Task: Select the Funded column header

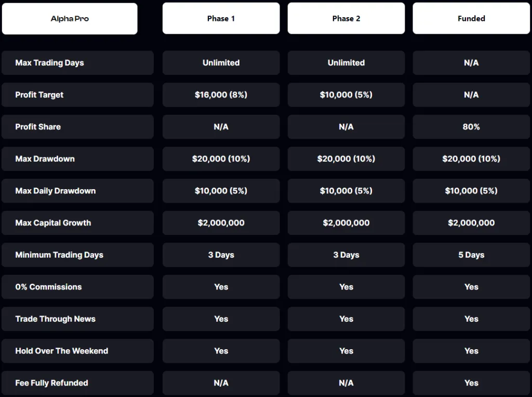Action: (471, 18)
